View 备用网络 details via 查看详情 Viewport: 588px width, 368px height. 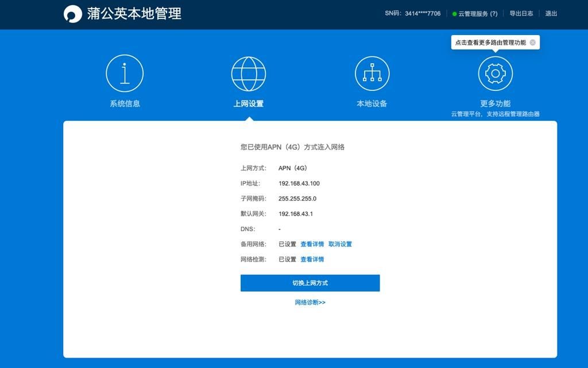point(312,244)
